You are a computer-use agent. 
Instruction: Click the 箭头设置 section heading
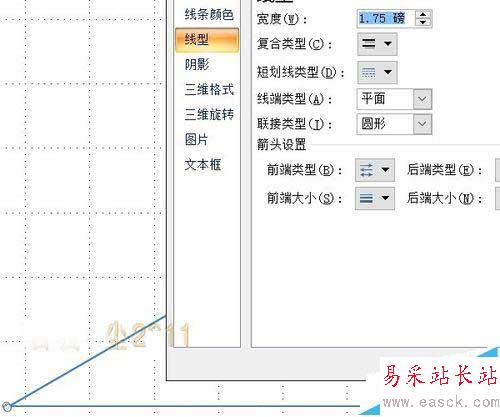pos(281,145)
